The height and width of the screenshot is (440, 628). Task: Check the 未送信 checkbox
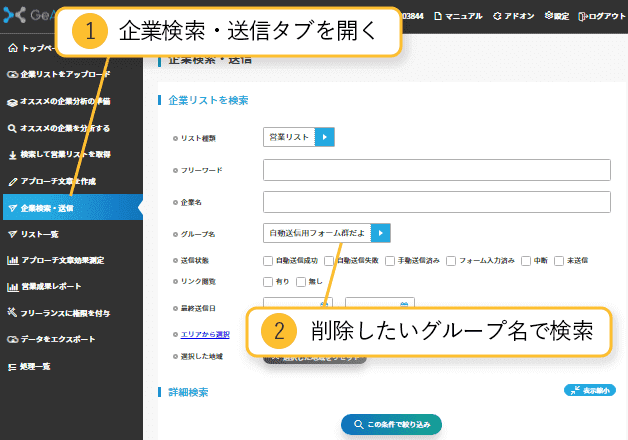559,261
